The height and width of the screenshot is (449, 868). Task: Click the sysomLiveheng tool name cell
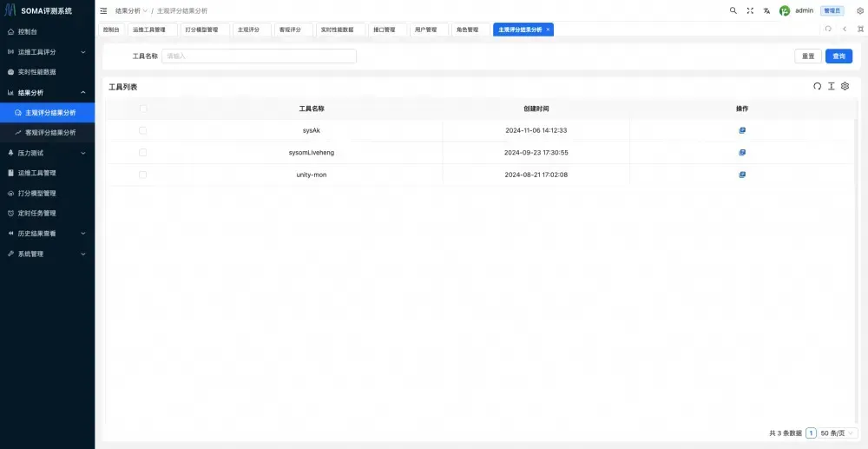(x=312, y=153)
